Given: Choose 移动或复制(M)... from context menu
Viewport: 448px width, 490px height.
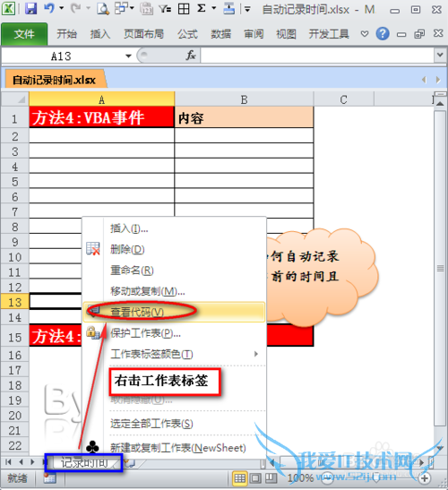Looking at the screenshot, I should 174,291.
